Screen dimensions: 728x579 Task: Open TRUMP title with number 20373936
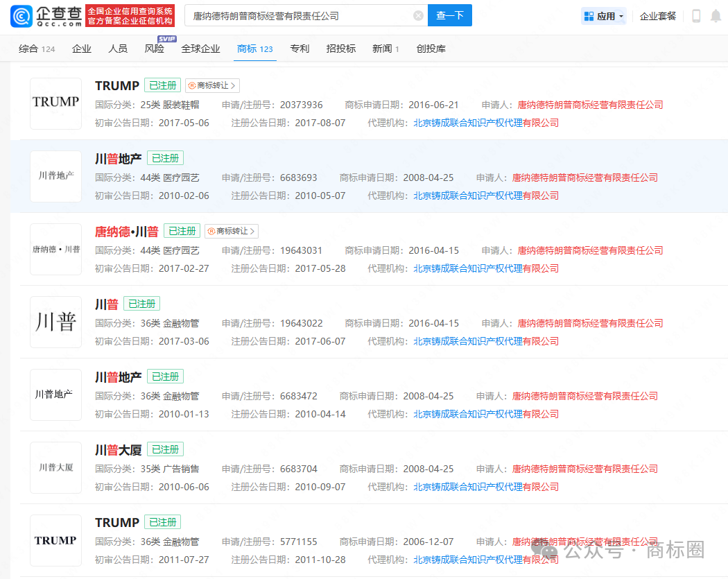click(117, 86)
